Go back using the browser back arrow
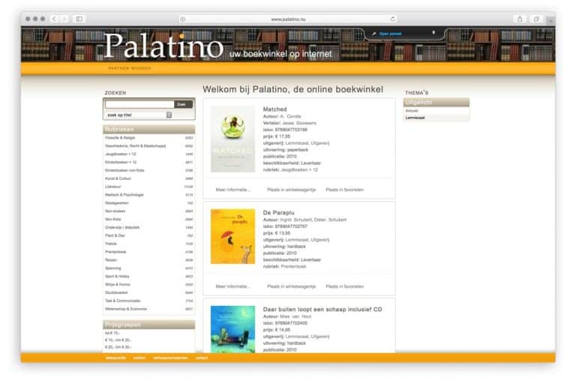Image resolution: width=576 pixels, height=392 pixels. [x=54, y=19]
